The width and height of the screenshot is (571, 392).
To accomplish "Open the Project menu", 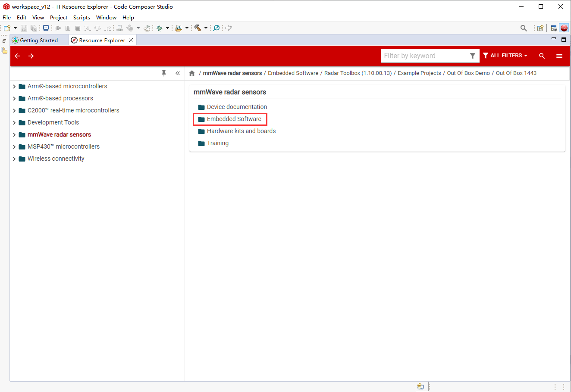I will click(x=59, y=18).
